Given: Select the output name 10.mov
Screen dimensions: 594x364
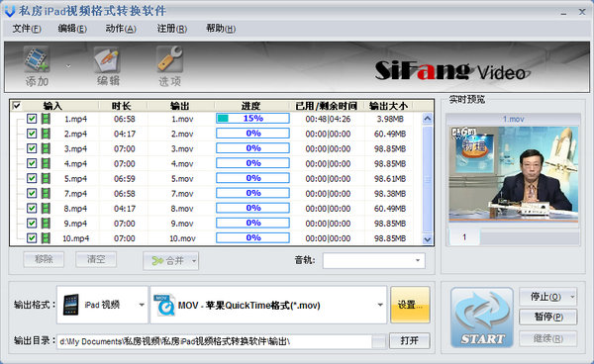Looking at the screenshot, I should tap(182, 238).
